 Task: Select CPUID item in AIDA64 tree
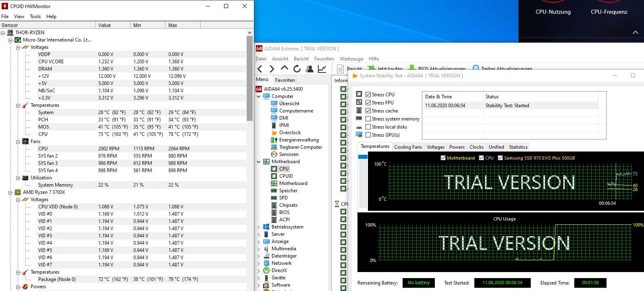click(286, 176)
